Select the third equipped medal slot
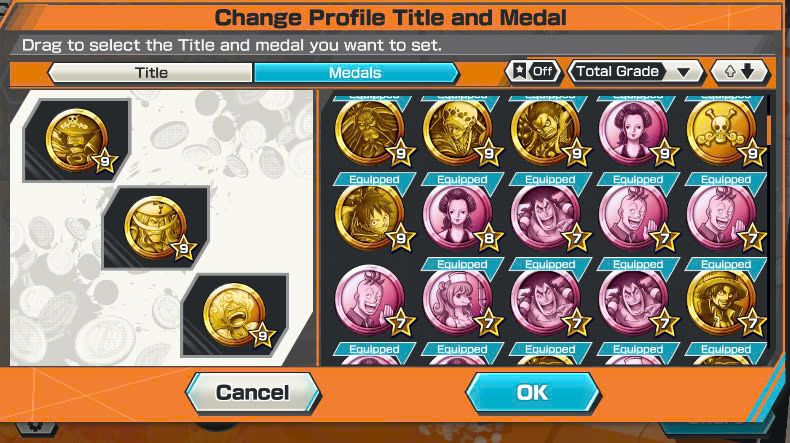 coord(235,315)
